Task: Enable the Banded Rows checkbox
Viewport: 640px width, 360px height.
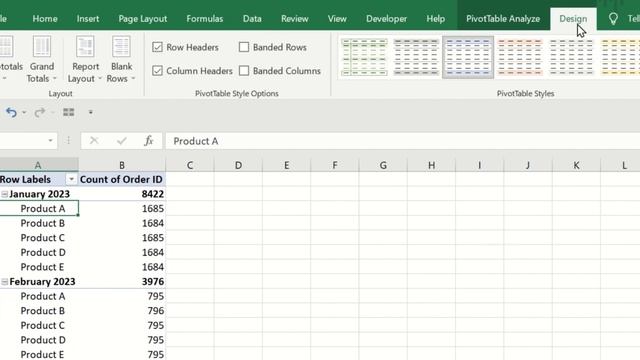Action: (244, 47)
